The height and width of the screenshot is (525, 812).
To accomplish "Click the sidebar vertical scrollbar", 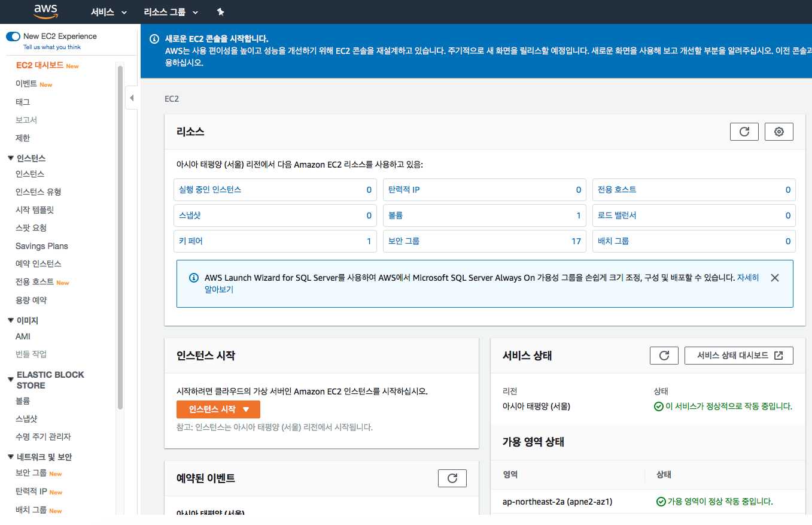I will pos(120,237).
